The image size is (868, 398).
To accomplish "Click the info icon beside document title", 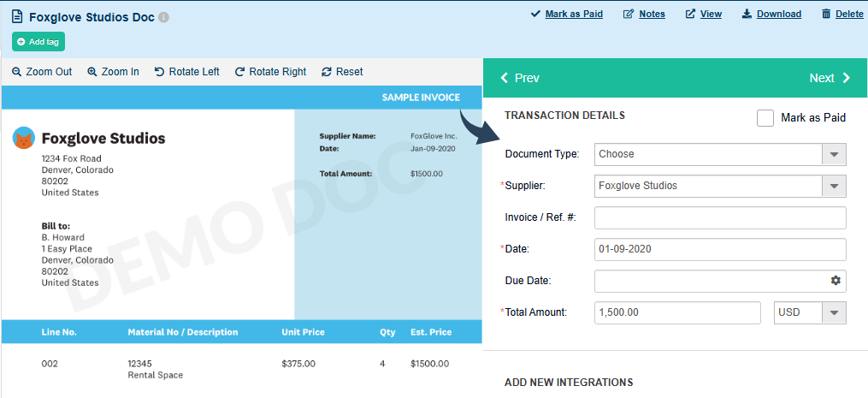I will (x=164, y=17).
